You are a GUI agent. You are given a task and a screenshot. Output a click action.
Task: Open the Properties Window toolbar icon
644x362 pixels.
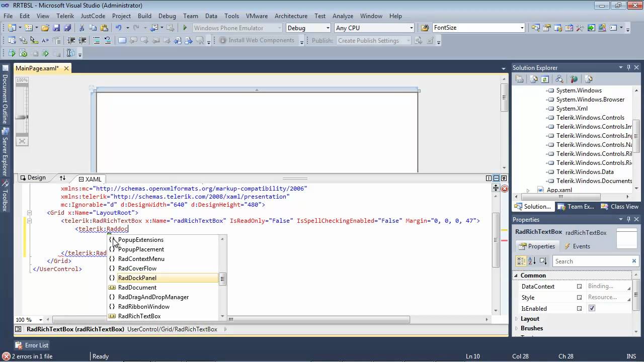[x=547, y=28]
